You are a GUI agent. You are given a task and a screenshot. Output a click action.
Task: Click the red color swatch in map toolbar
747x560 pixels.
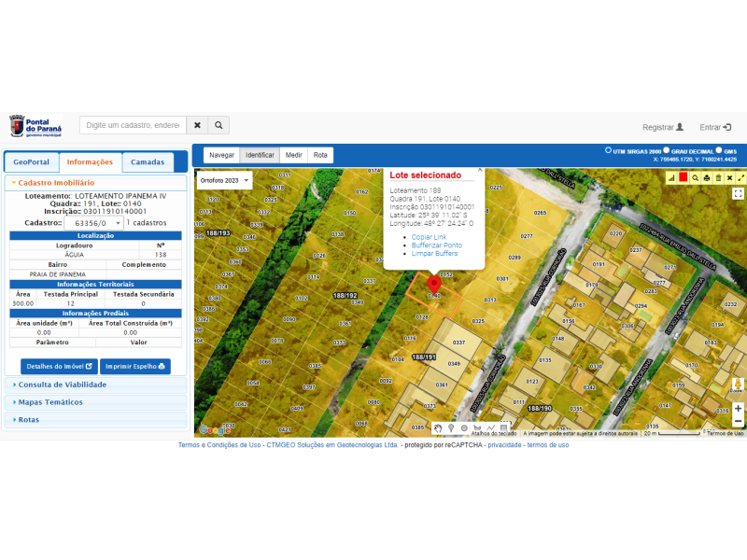click(684, 177)
